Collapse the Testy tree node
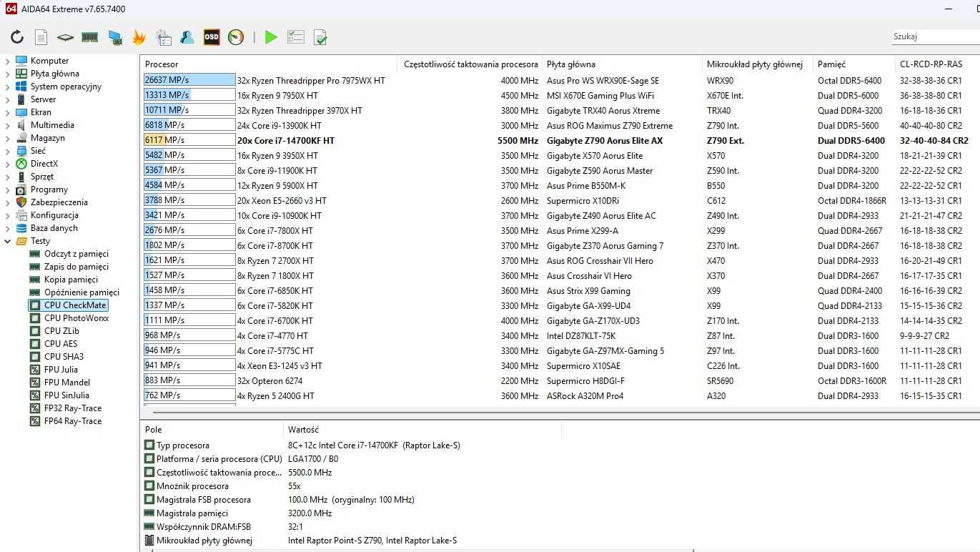The image size is (980, 552). click(x=8, y=241)
